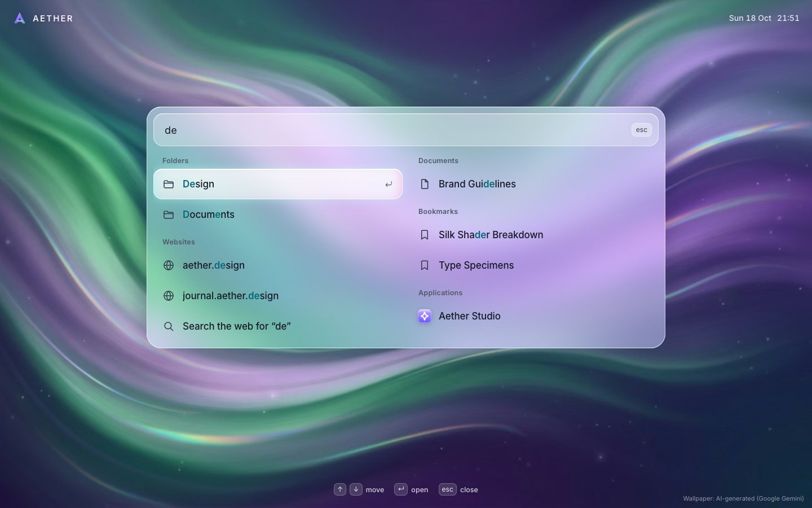Focus the search field containing "de"
Screen dimensions: 812x508
406,130
